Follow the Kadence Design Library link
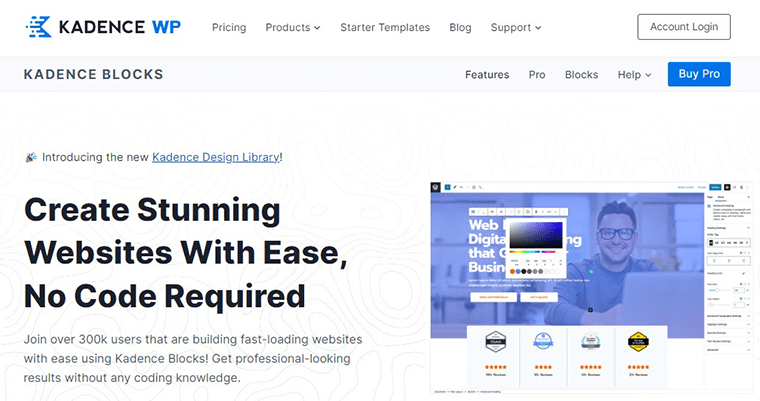Image resolution: width=760 pixels, height=401 pixels. pos(216,157)
